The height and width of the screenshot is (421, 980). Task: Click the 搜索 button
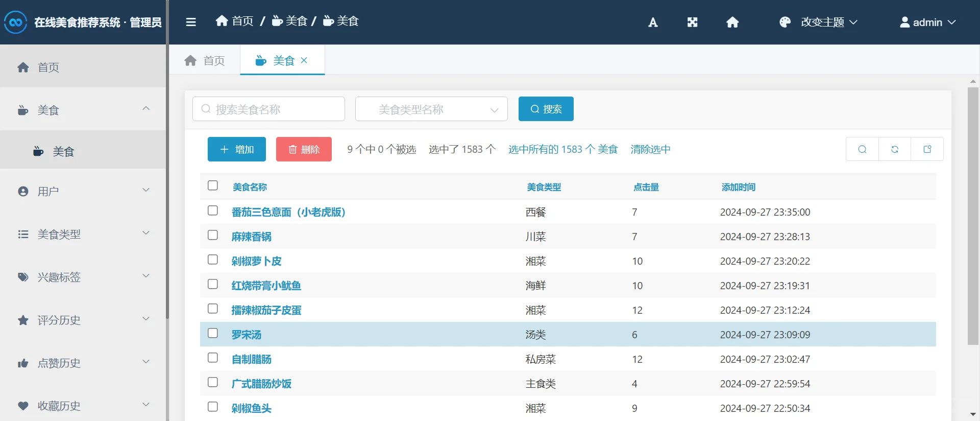click(x=546, y=109)
